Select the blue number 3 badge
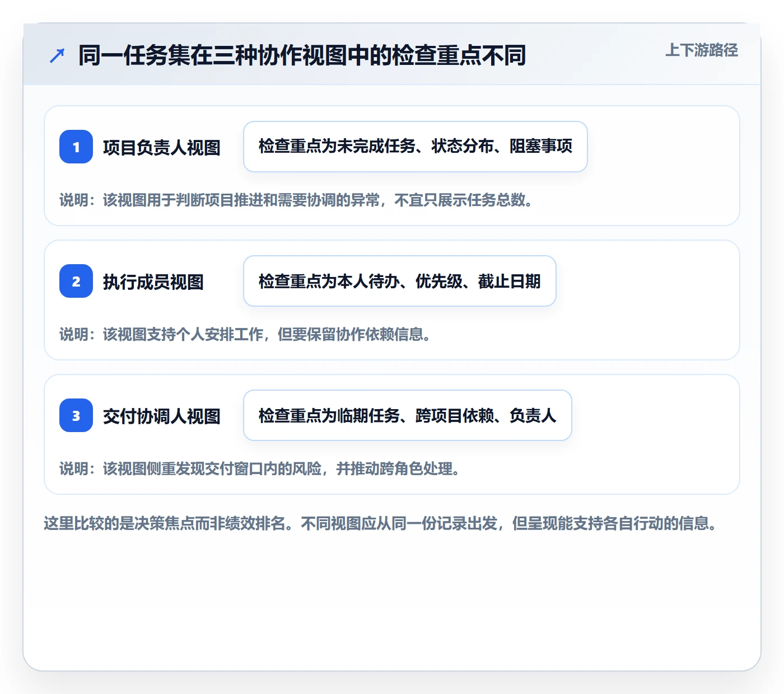Image resolution: width=784 pixels, height=694 pixels. (76, 415)
